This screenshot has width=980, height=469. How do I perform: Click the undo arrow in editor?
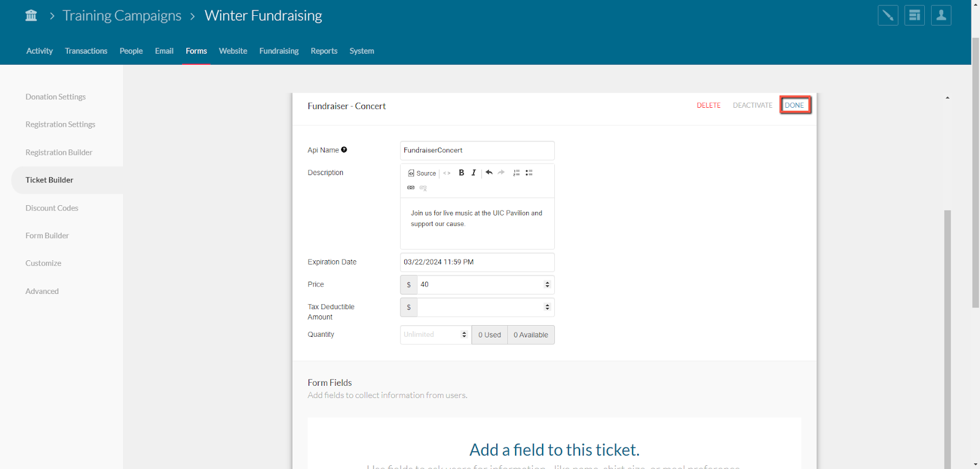(x=489, y=173)
